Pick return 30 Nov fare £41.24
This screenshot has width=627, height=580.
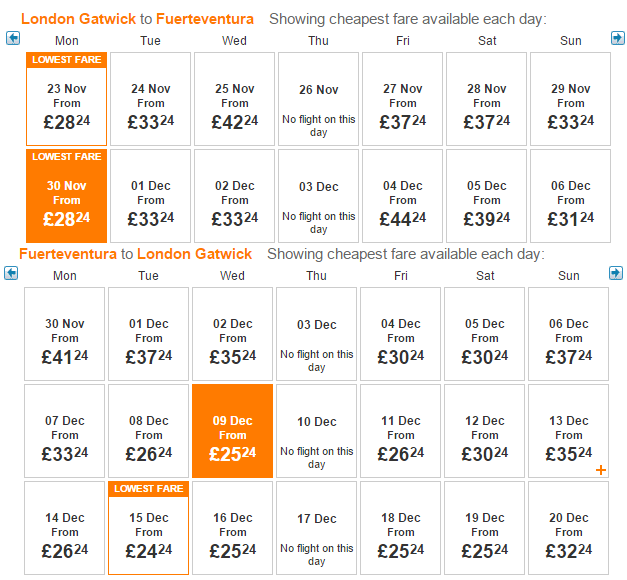pyautogui.click(x=64, y=334)
